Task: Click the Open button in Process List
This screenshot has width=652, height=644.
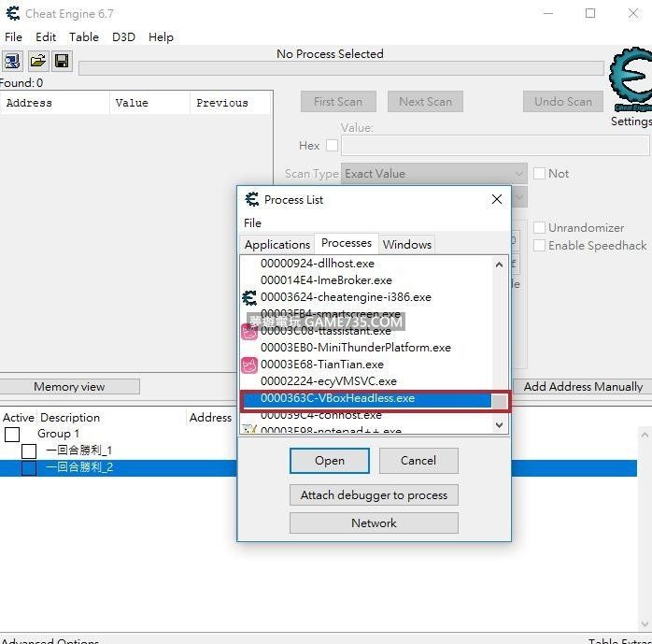Action: (x=329, y=461)
